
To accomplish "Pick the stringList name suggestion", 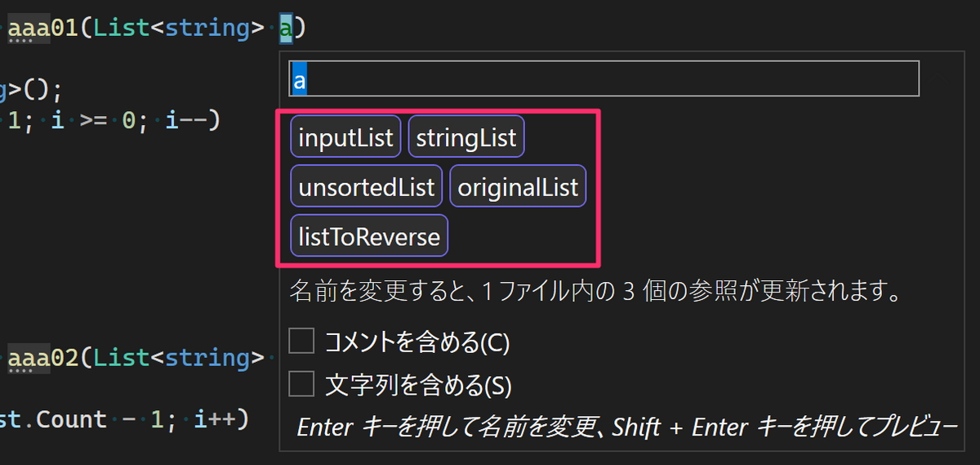I will (466, 137).
